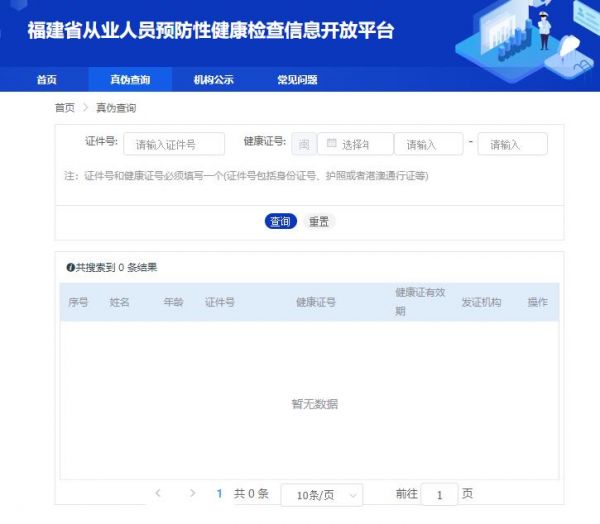Click the 年龄 column header

coord(173,302)
